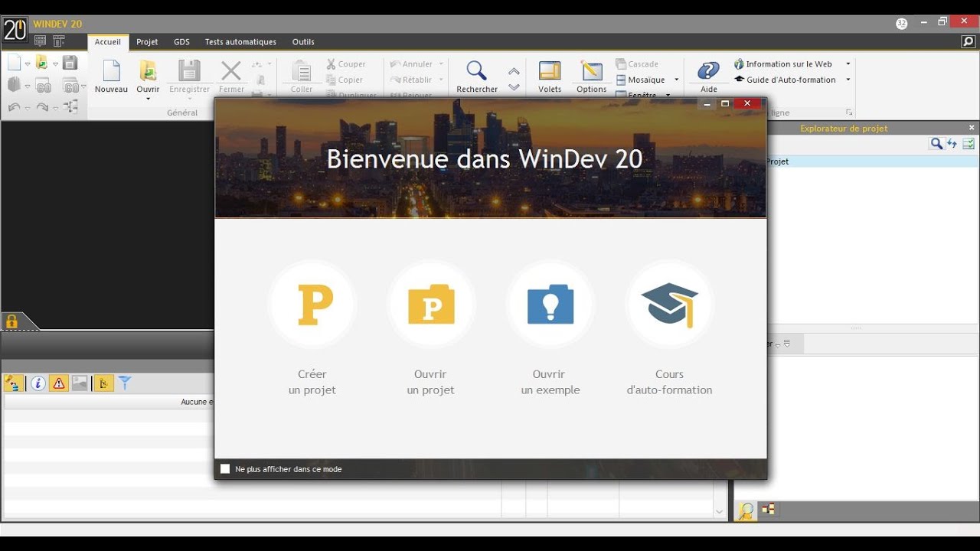The width and height of the screenshot is (980, 551).
Task: Switch to the Outils ribbon tab
Action: pos(303,42)
